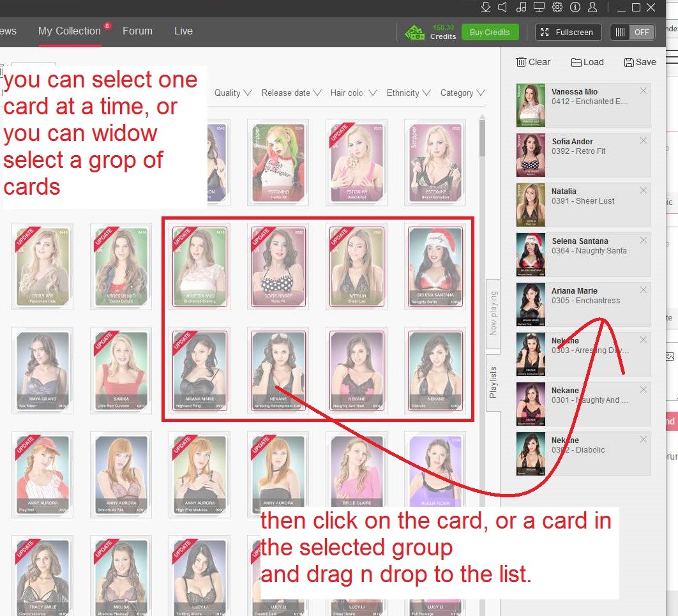Open the user account profile icon

point(592,7)
